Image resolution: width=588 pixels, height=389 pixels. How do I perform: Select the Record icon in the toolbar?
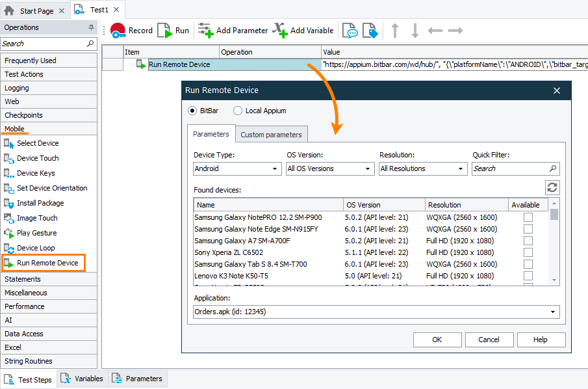131,30
